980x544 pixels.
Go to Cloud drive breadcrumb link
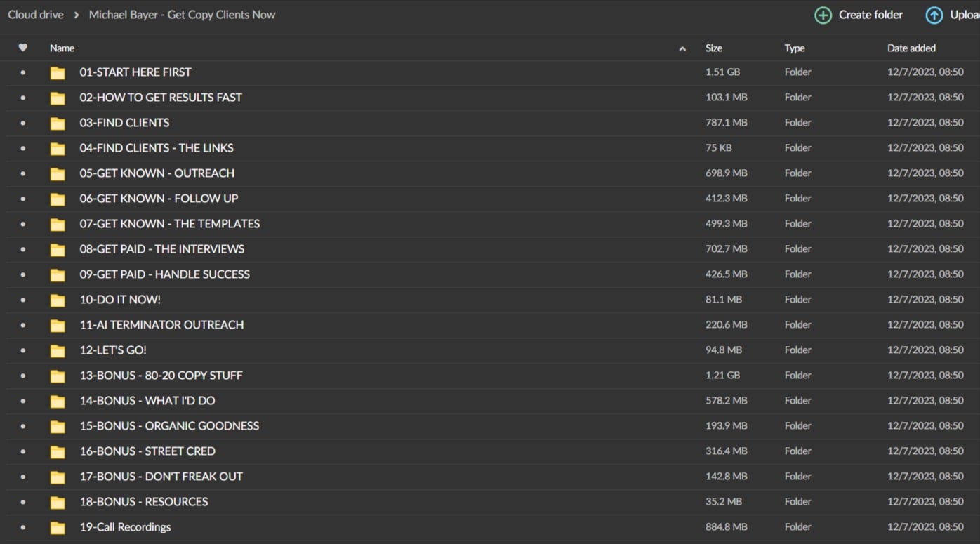pos(36,15)
